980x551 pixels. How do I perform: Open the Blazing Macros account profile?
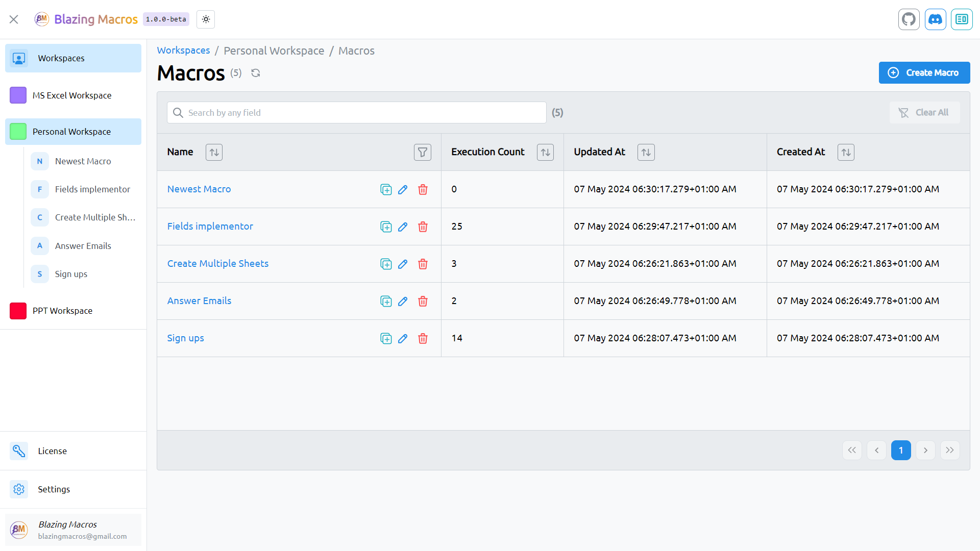pyautogui.click(x=73, y=530)
